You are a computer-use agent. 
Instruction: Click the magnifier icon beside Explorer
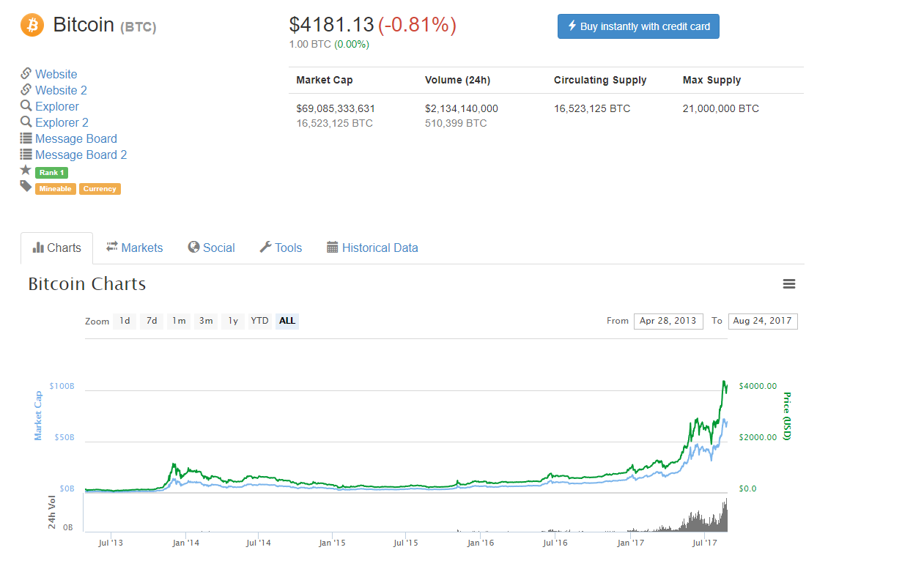26,106
